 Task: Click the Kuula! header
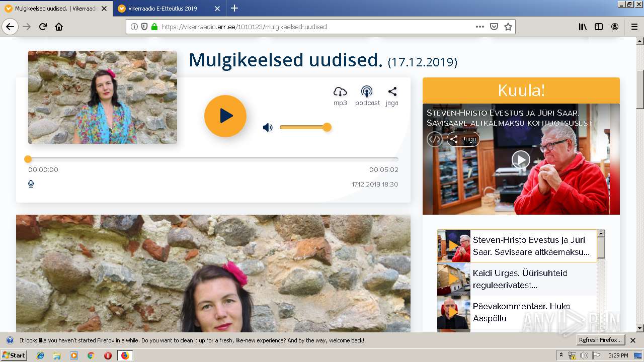(x=521, y=90)
